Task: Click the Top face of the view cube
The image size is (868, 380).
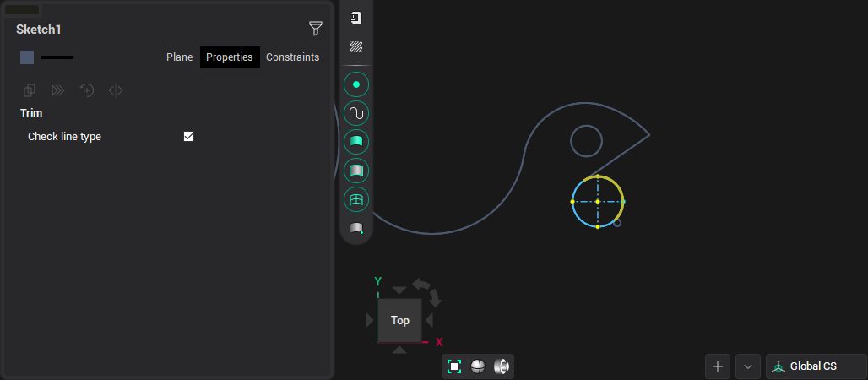Action: (399, 320)
